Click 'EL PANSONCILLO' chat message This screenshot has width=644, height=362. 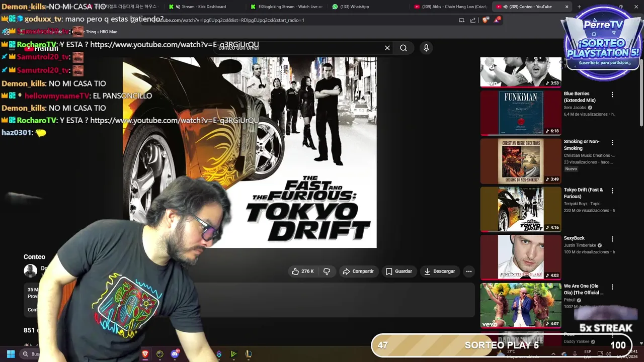pyautogui.click(x=123, y=96)
